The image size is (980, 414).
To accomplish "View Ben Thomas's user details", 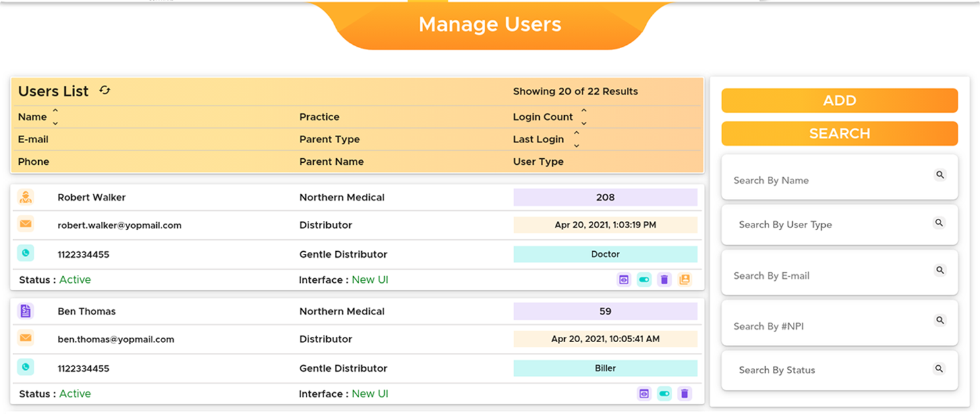I will [x=644, y=394].
